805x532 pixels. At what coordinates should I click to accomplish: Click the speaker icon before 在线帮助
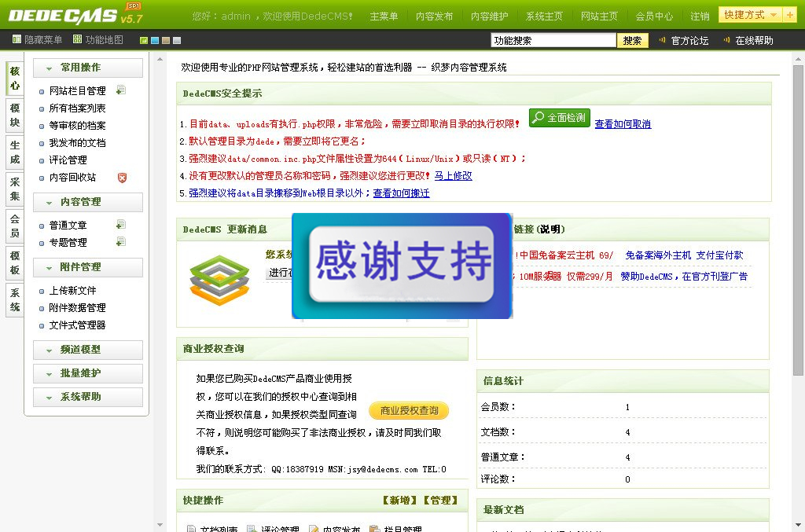coord(726,39)
